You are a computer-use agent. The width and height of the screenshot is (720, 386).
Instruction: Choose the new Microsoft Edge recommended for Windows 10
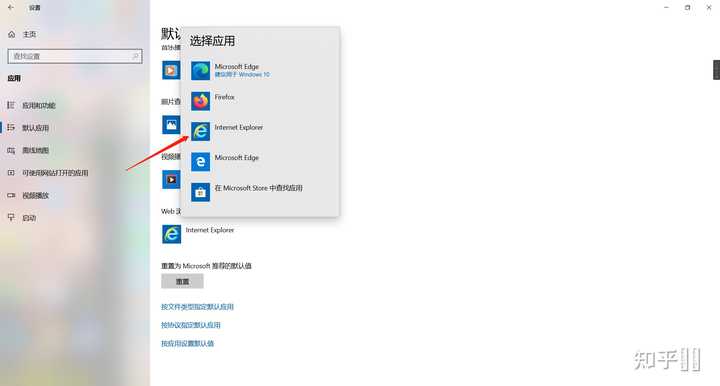(260, 71)
